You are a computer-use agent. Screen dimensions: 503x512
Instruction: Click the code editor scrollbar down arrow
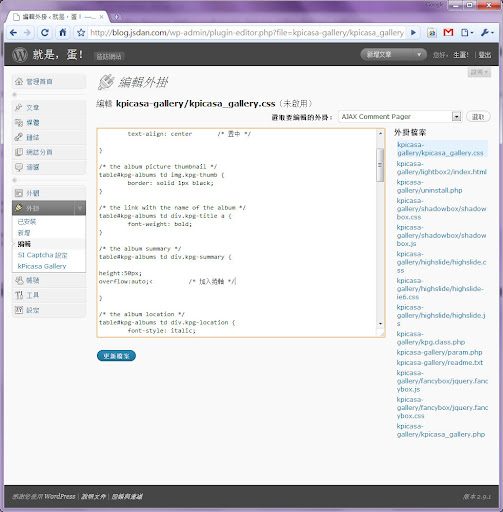380,324
